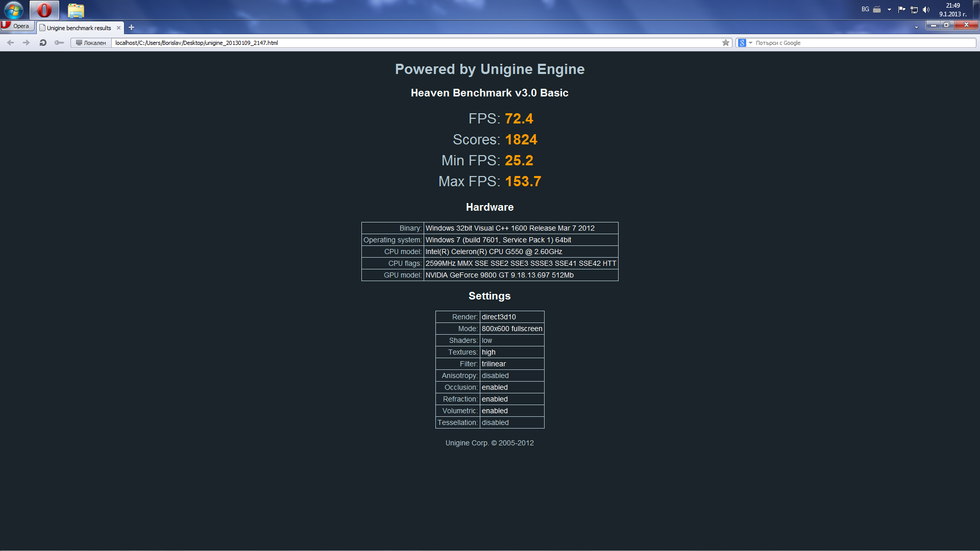Viewport: 980px width, 551px height.
Task: Click the Settings section heading
Action: pyautogui.click(x=489, y=296)
